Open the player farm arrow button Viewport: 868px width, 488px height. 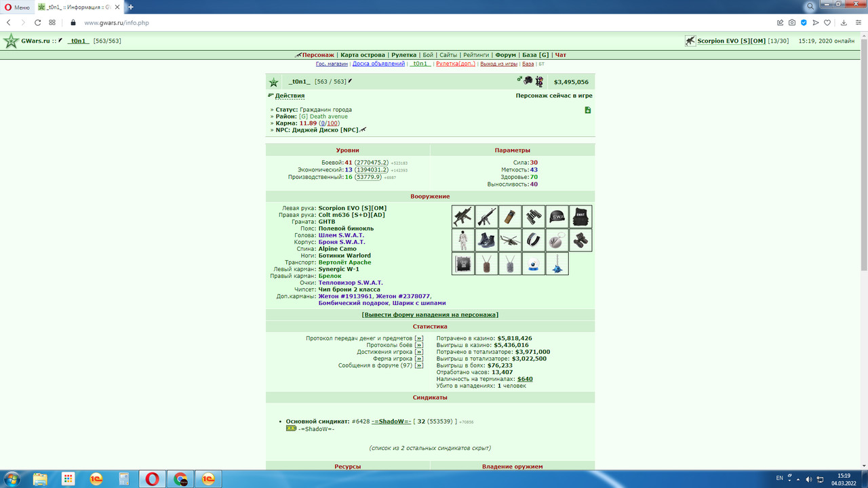[419, 359]
